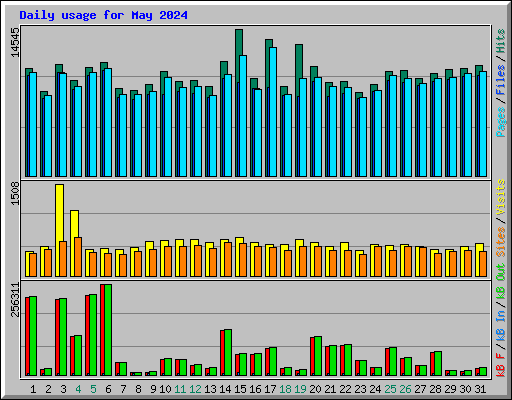The image size is (512, 400).
Task: Click the 'Daily usage for May 2024' title
Action: pyautogui.click(x=103, y=15)
